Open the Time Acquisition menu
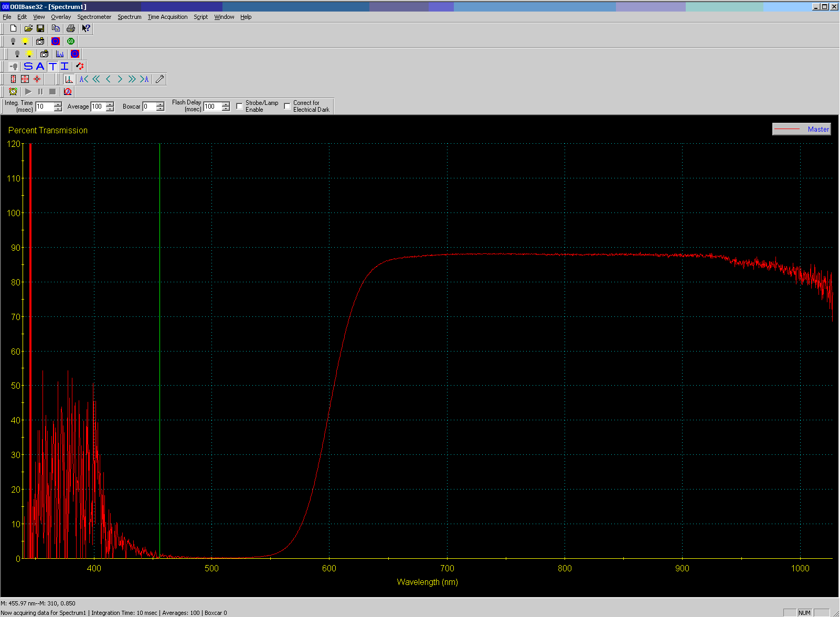 pos(167,17)
